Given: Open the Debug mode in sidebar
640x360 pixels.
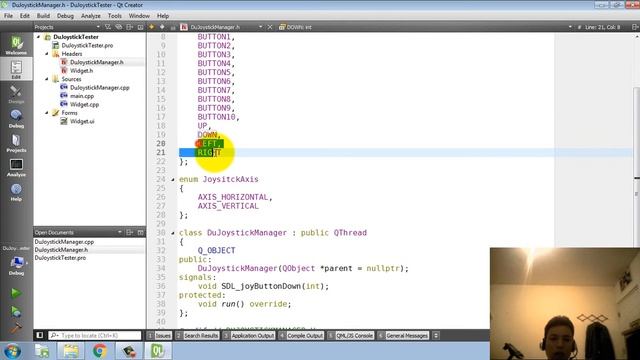Looking at the screenshot, I should [x=16, y=118].
